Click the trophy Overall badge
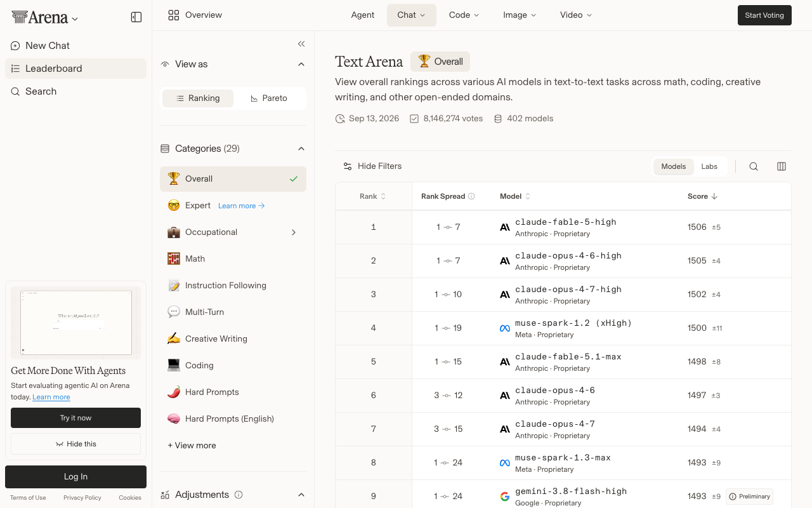Screen dimensions: 812x508 (x=440, y=62)
